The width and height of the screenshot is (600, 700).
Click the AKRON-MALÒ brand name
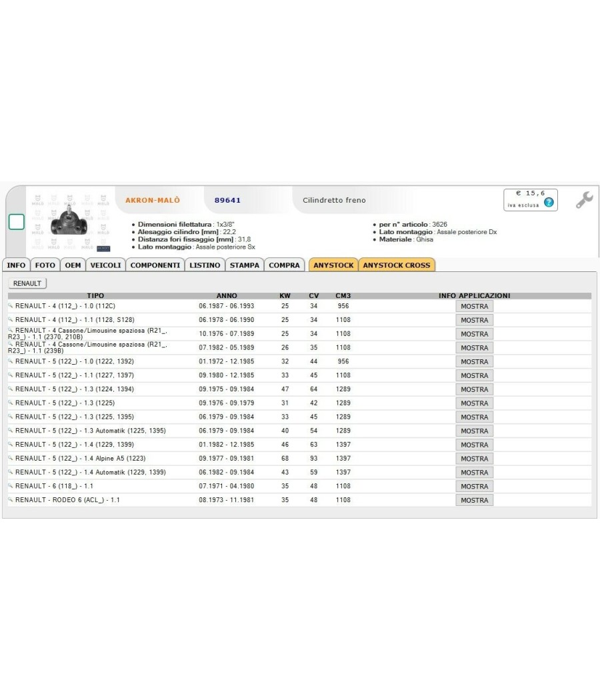click(153, 200)
